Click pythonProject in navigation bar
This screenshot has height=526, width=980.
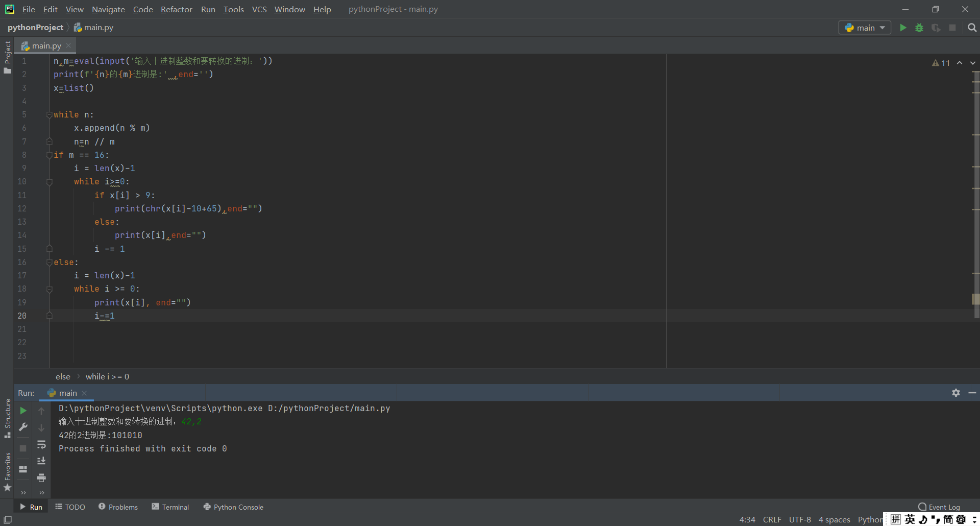tap(35, 28)
